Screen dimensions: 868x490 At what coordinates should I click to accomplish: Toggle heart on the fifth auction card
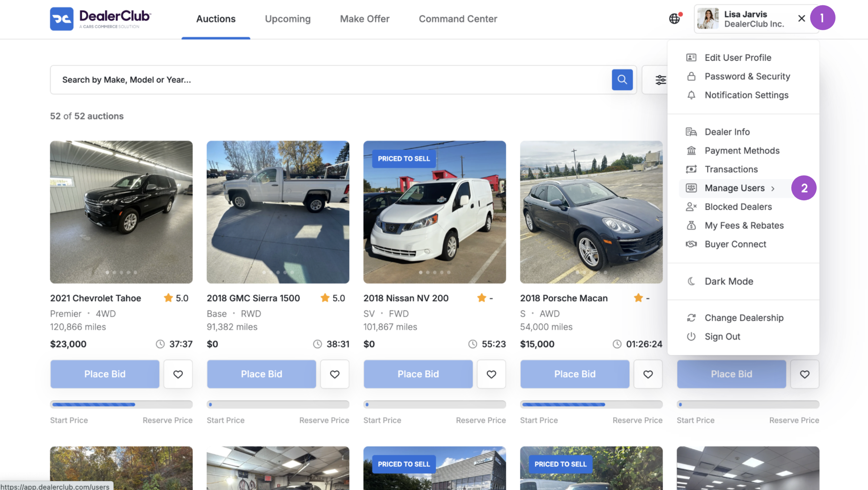[x=805, y=374]
